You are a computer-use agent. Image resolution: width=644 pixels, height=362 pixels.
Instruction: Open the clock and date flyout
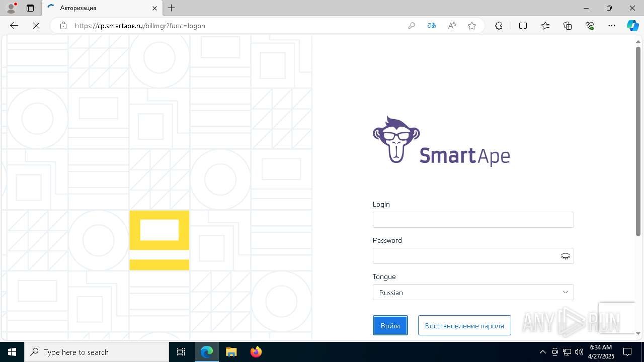[x=601, y=352]
